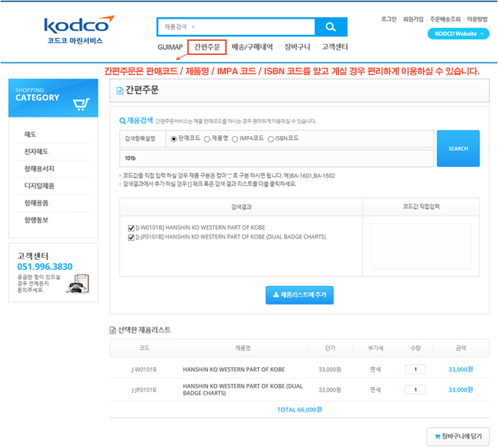Click the telephone image in 고객센터 box
This screenshot has width=498, height=448.
pyautogui.click(x=78, y=284)
